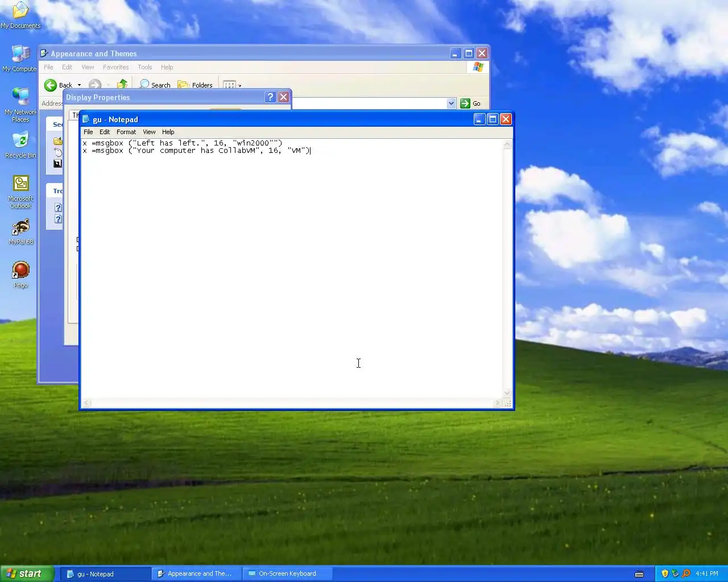Click the Display Properties help question-mark button

coord(271,97)
